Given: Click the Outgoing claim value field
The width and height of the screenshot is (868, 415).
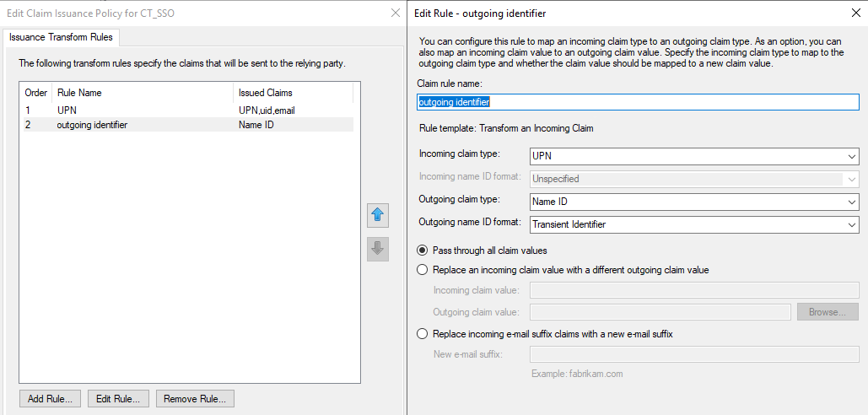Looking at the screenshot, I should tap(660, 312).
